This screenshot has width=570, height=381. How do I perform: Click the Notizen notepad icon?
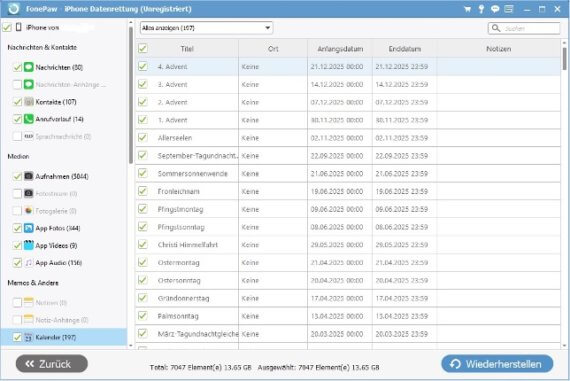click(x=29, y=302)
